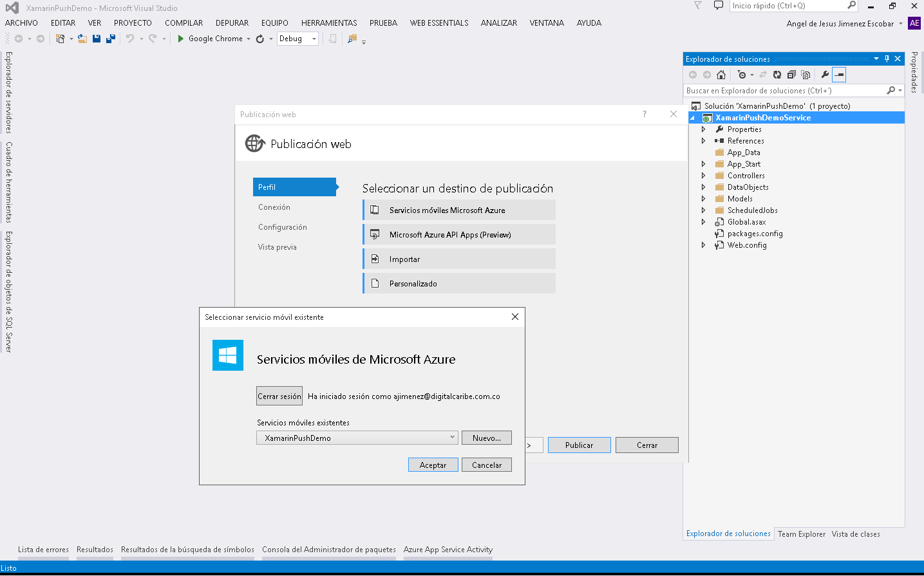Click the New Project toolbar icon
Image resolution: width=924 pixels, height=576 pixels.
coord(60,39)
